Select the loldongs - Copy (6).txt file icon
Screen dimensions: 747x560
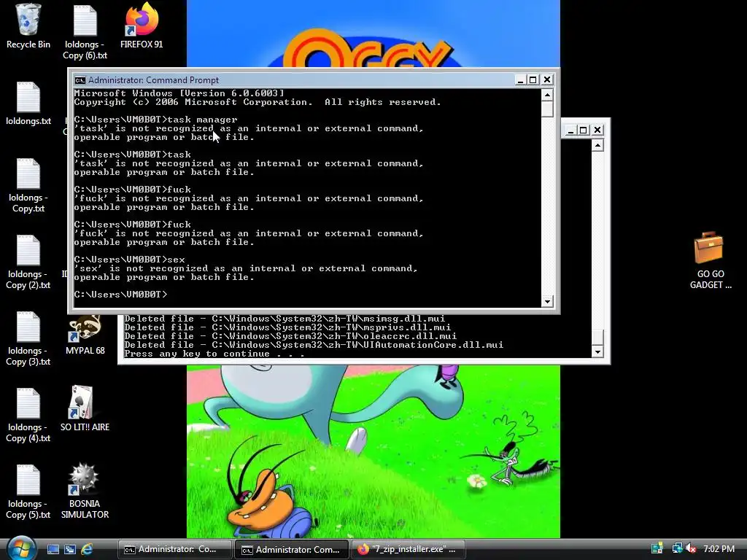click(85, 31)
